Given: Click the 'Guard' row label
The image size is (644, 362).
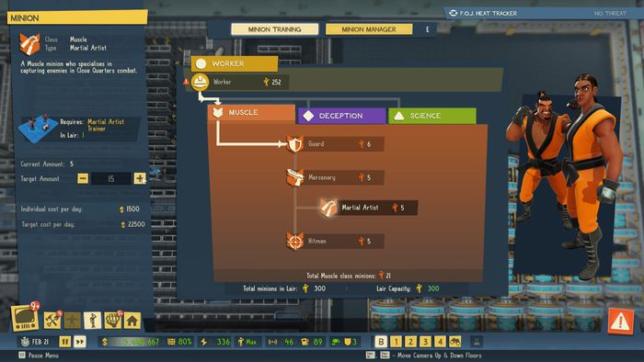Looking at the screenshot, I should (316, 144).
